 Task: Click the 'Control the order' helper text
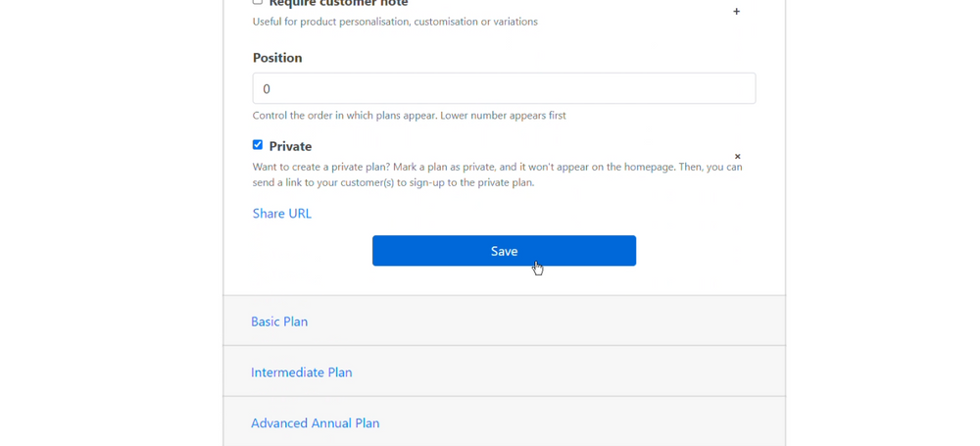click(x=410, y=116)
